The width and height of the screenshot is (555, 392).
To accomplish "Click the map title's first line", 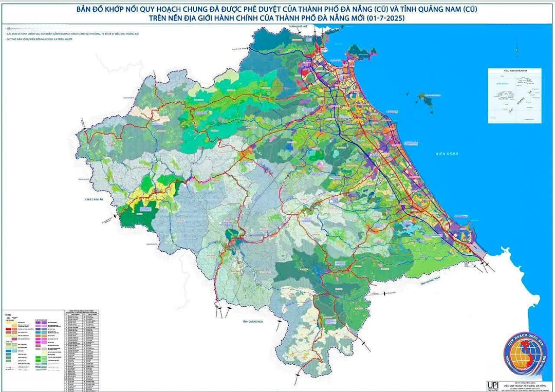I will tap(277, 9).
